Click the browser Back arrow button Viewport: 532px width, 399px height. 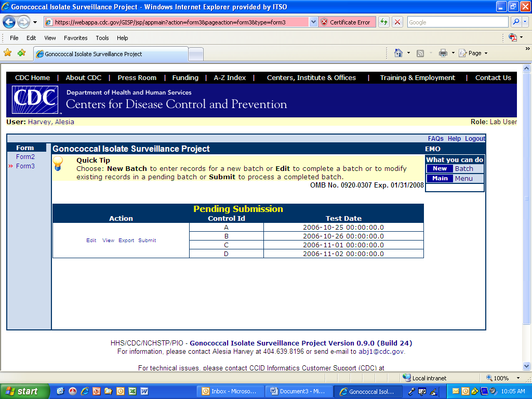click(x=9, y=22)
